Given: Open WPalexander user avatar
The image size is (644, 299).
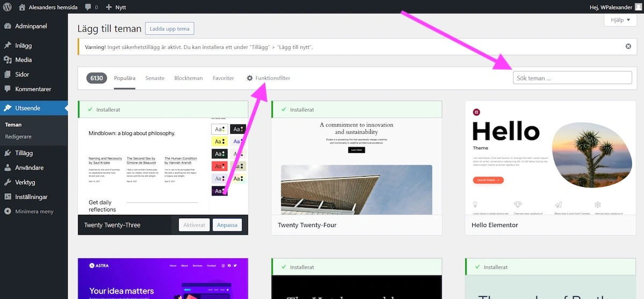Looking at the screenshot, I should pyautogui.click(x=638, y=7).
